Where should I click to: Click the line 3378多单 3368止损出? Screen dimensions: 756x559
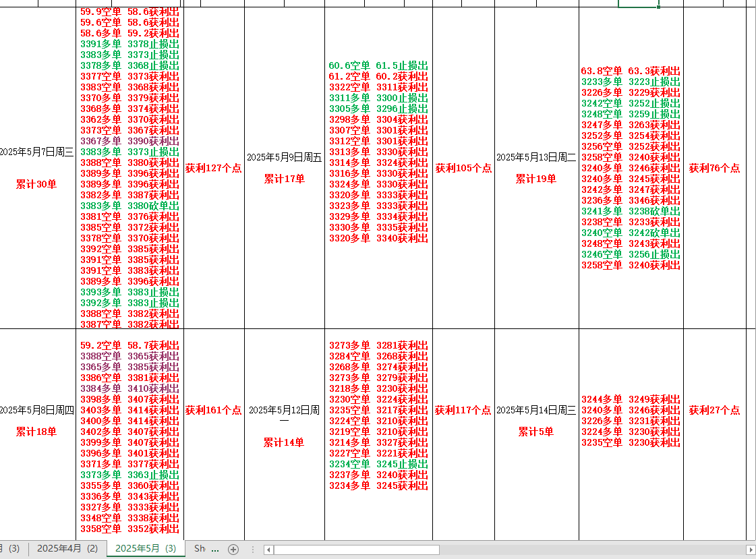point(129,65)
